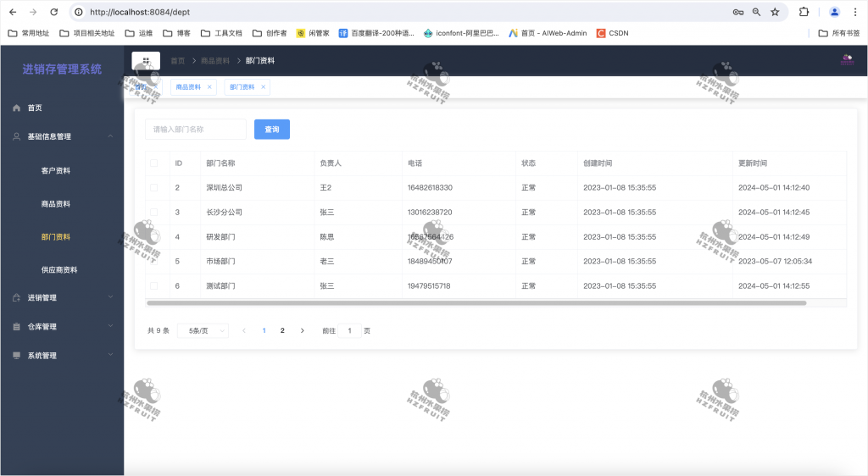Open 5条/页 page size dropdown
Viewport: 868px width, 476px height.
pyautogui.click(x=203, y=330)
